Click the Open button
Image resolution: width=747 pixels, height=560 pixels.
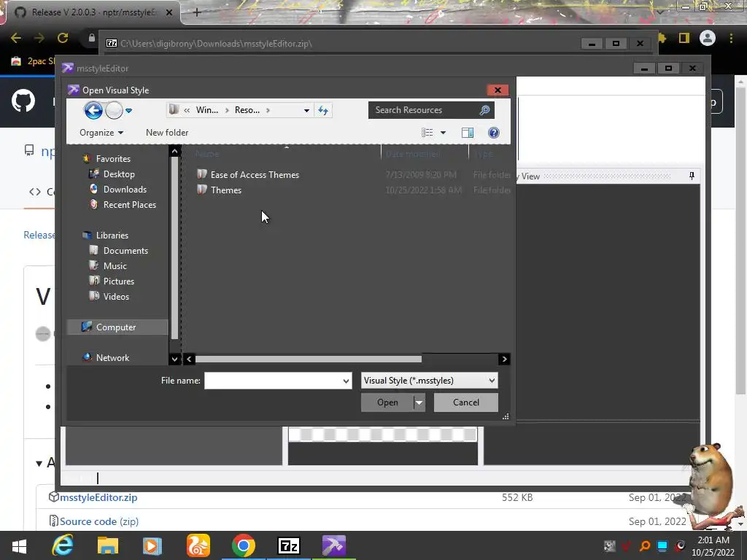(x=387, y=402)
